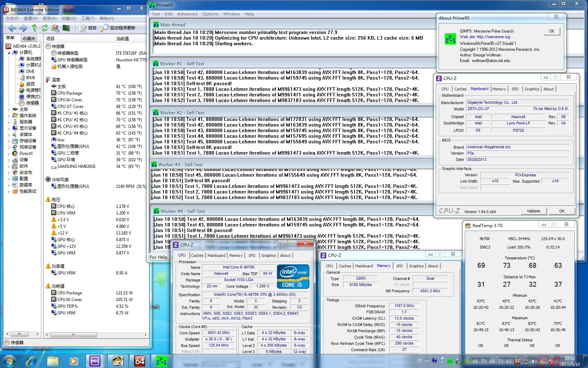Click Prime95 taskbar icon
588x368 pixels.
pyautogui.click(x=161, y=361)
